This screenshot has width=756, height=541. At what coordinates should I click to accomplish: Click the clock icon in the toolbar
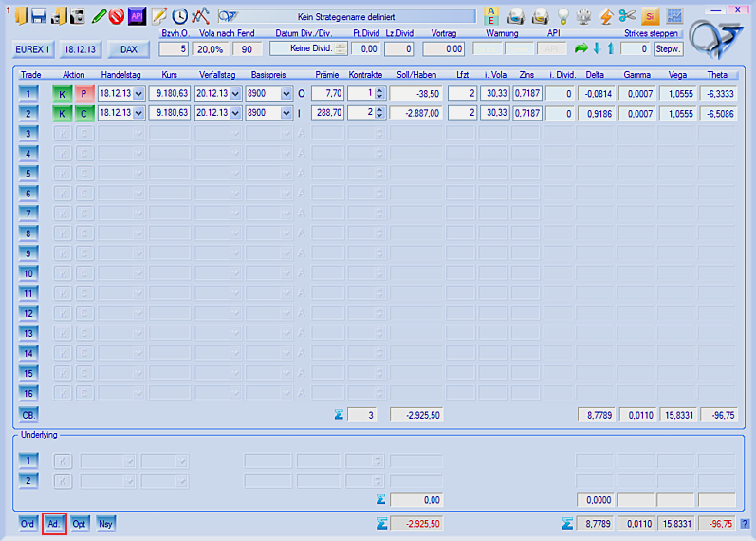pos(180,16)
